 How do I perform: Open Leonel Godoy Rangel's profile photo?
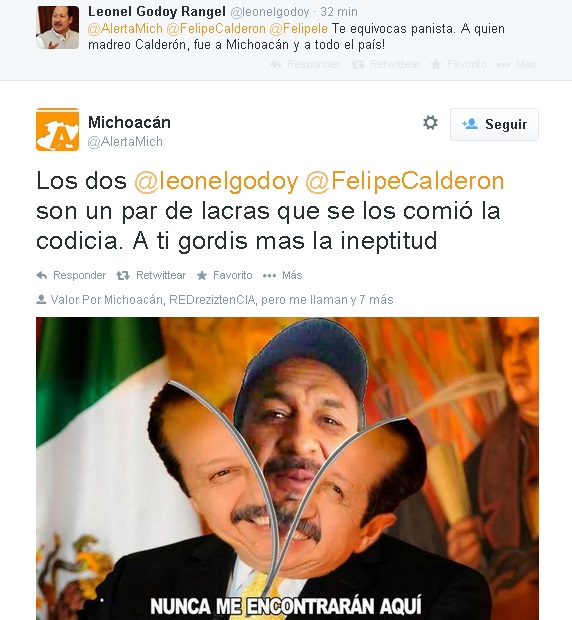pyautogui.click(x=57, y=27)
